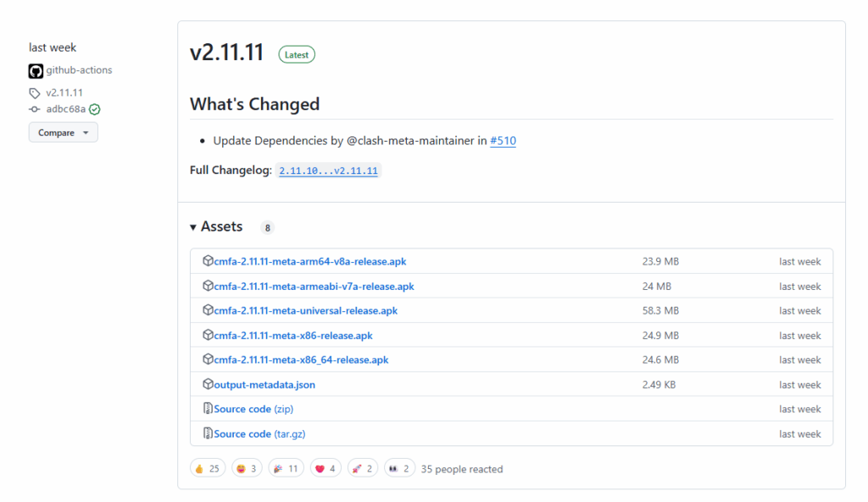Click the github-actions avatar icon
The width and height of the screenshot is (868, 502).
coord(36,71)
